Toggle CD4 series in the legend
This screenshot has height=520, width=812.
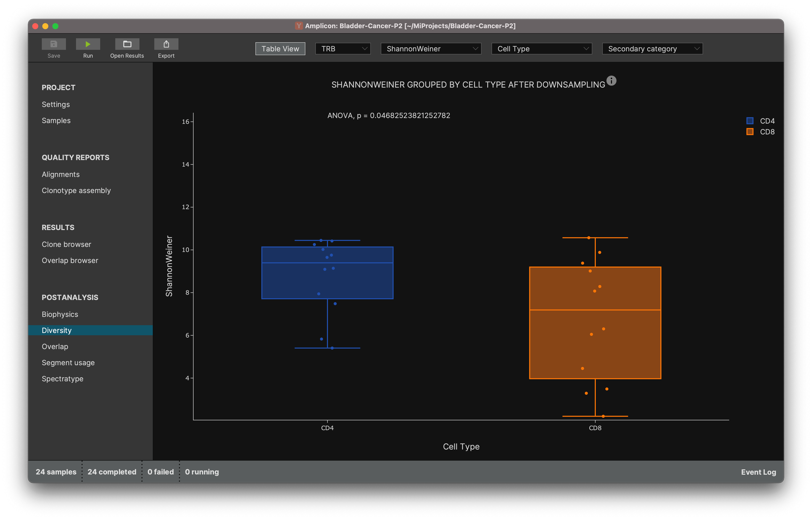point(760,121)
